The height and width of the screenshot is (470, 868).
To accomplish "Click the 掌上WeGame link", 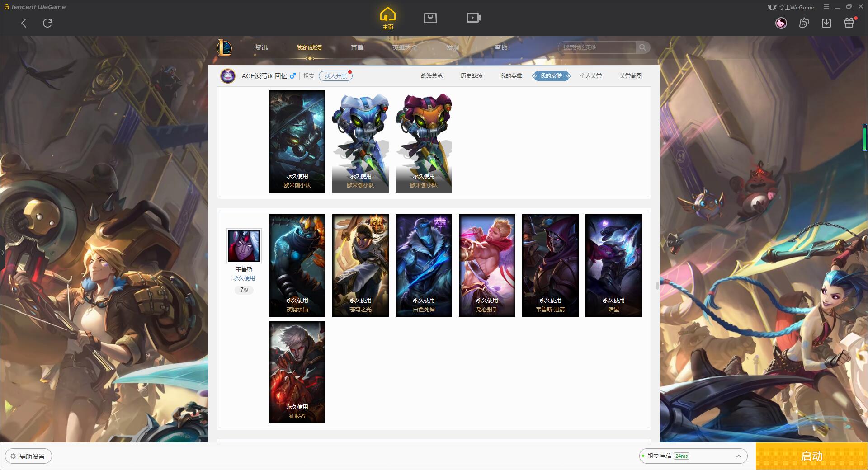I will 791,7.
